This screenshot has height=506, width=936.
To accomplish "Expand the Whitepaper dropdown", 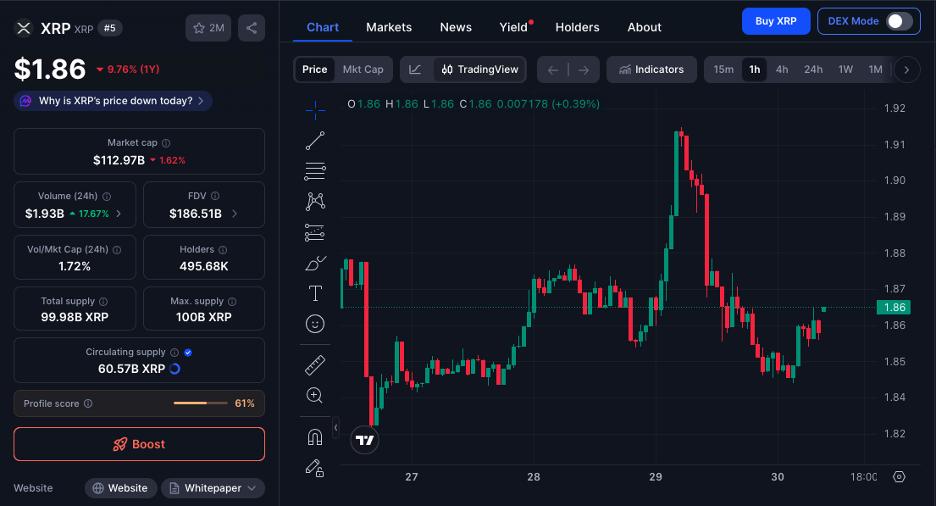I will point(213,488).
